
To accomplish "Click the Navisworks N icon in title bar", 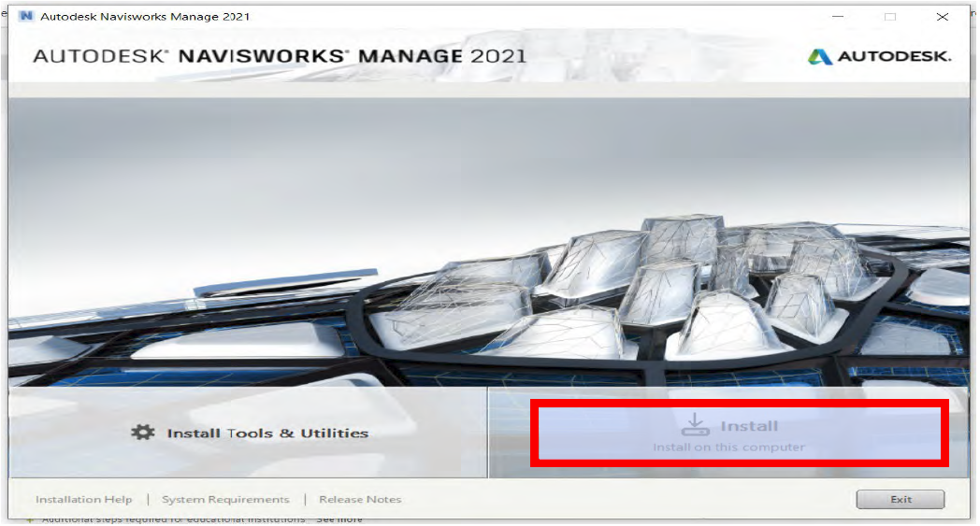I will pos(26,16).
